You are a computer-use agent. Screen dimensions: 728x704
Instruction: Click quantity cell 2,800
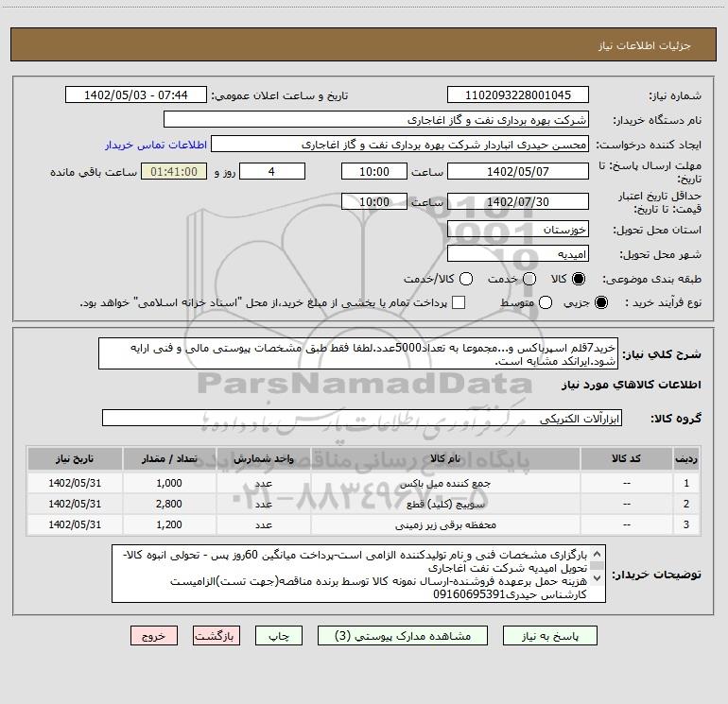click(x=169, y=504)
